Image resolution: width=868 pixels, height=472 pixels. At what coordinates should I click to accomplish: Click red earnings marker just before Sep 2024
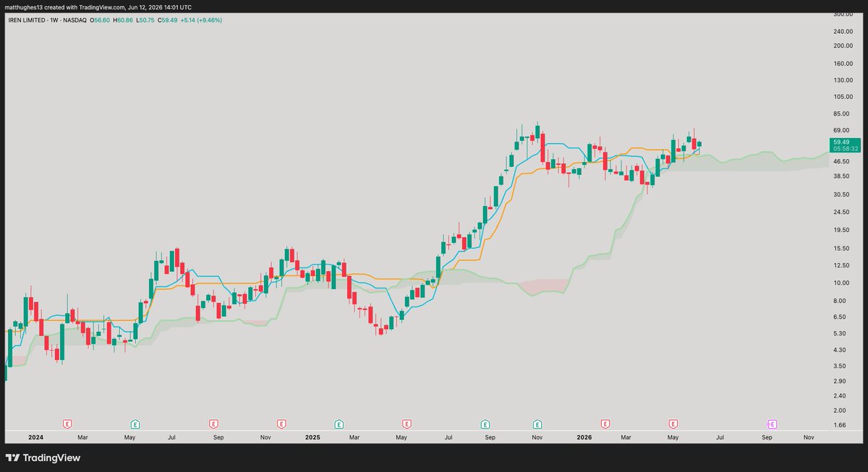[213, 424]
